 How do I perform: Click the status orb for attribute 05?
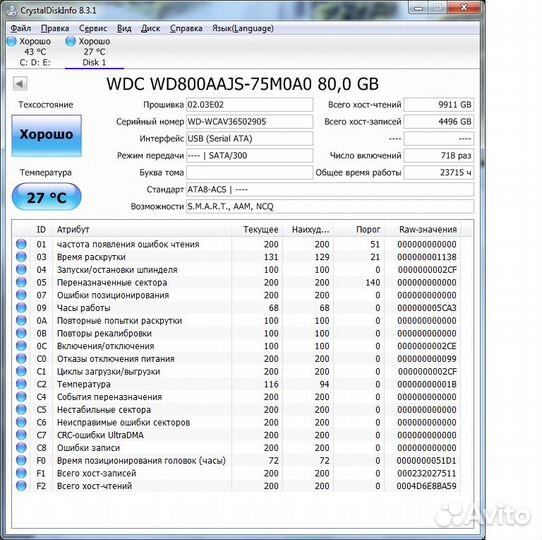click(21, 282)
